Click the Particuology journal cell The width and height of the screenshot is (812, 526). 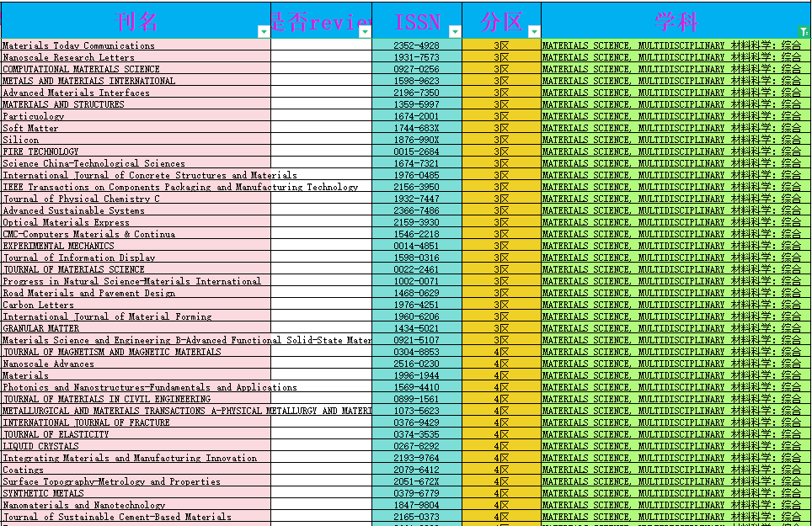click(136, 116)
